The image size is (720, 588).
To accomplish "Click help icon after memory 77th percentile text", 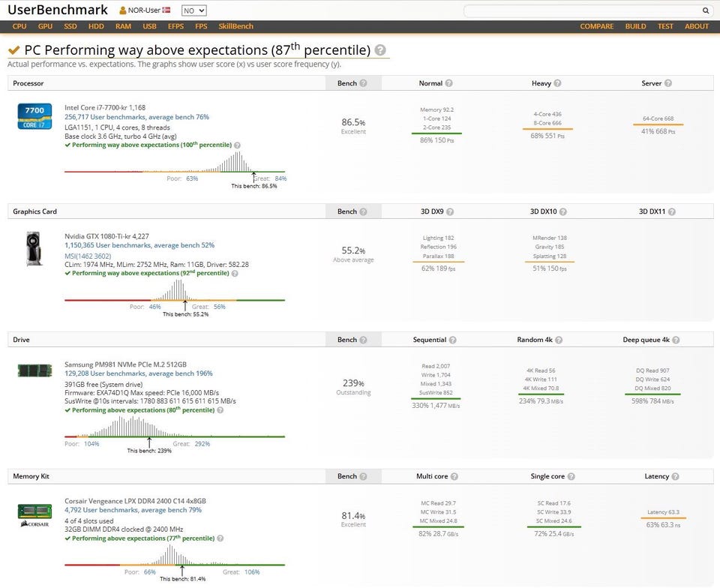I will 220,538.
